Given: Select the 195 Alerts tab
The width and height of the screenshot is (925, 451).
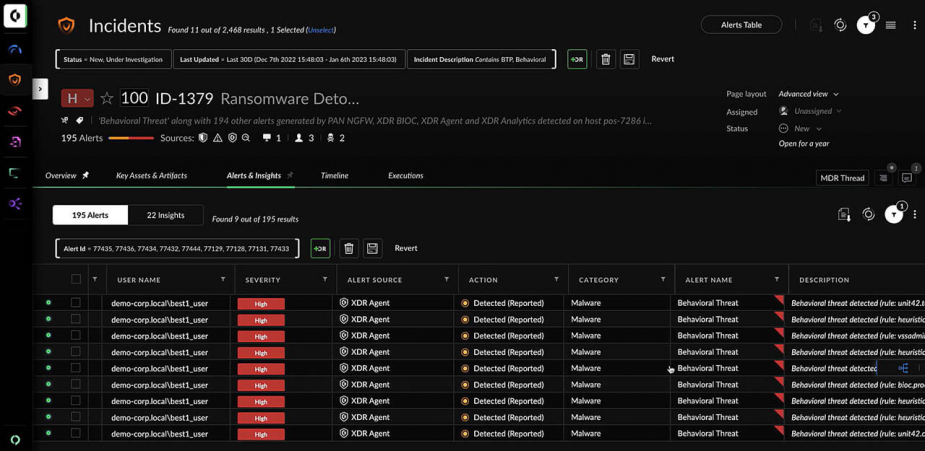Looking at the screenshot, I should pyautogui.click(x=90, y=215).
